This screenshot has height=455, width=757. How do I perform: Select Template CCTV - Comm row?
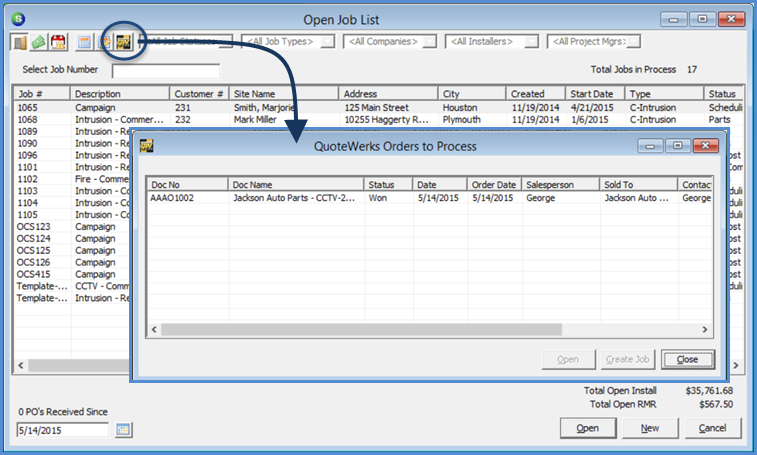tap(72, 286)
